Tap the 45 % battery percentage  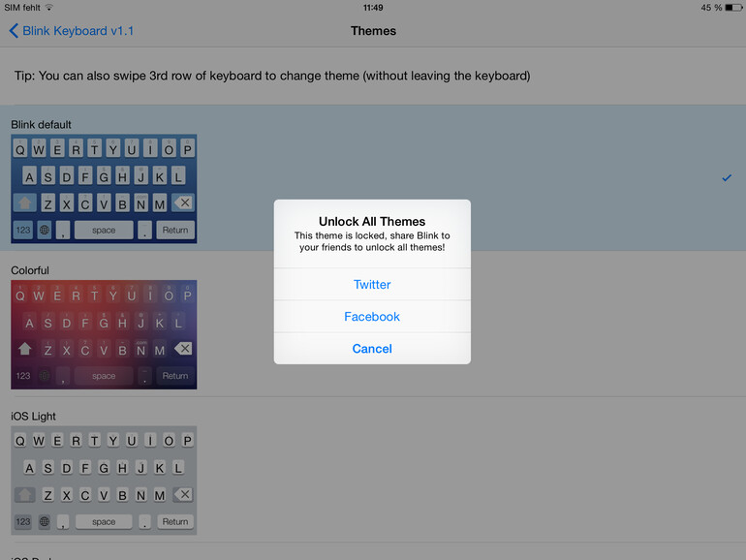711,8
